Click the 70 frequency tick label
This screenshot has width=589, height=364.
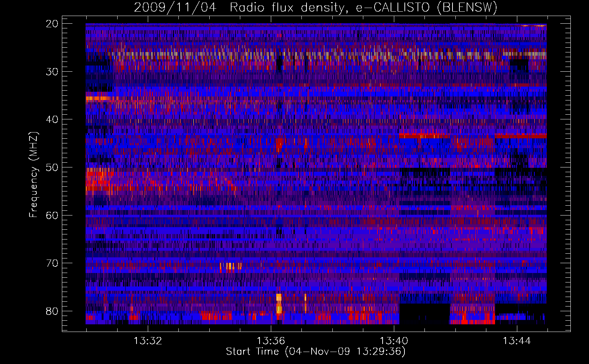(52, 263)
